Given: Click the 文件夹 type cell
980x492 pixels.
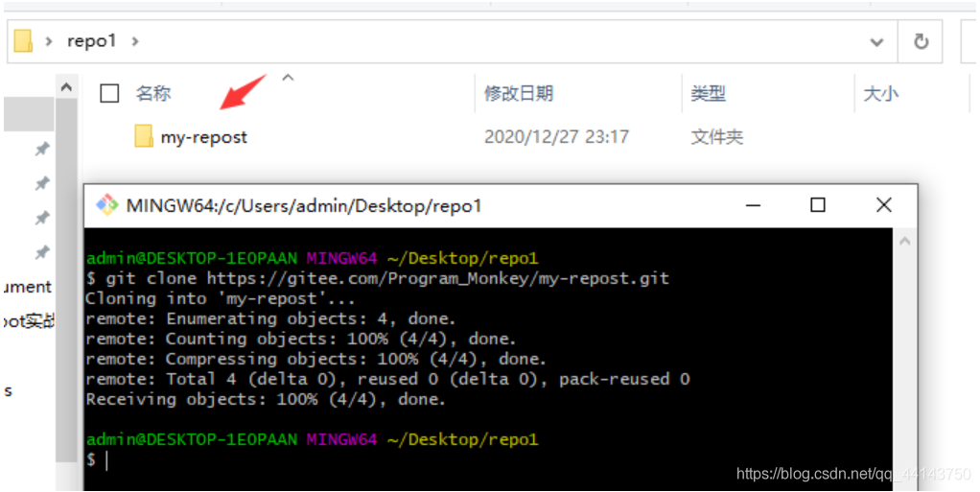Looking at the screenshot, I should (x=717, y=136).
